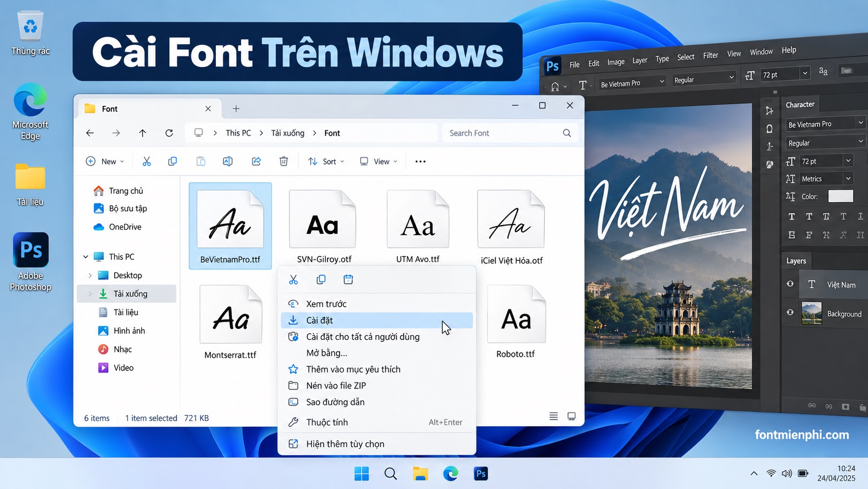Image resolution: width=868 pixels, height=489 pixels.
Task: Click the Back arrow in File Explorer
Action: 90,133
